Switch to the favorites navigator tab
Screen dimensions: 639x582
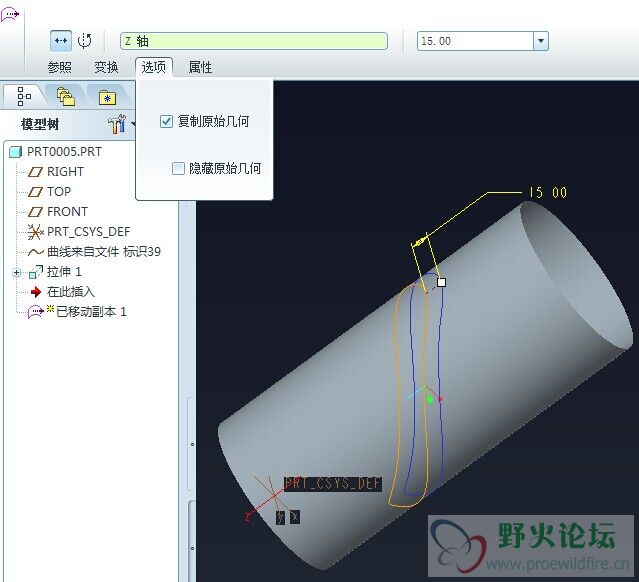[107, 97]
